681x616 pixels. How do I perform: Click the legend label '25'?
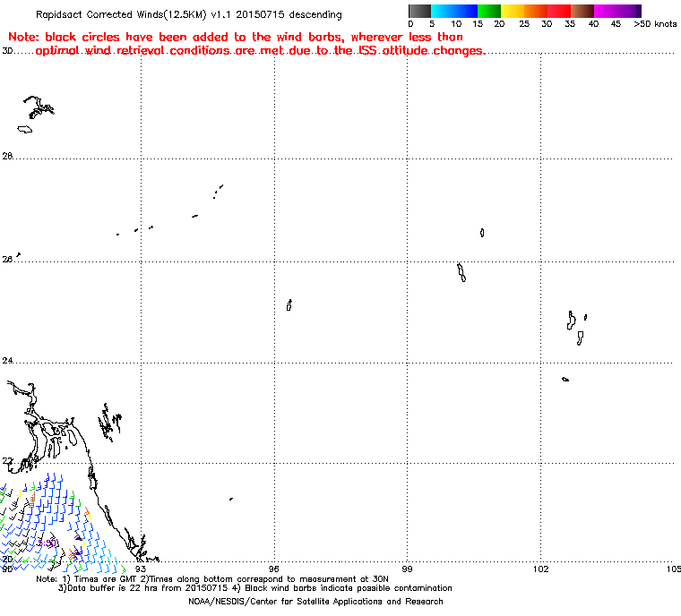click(524, 24)
